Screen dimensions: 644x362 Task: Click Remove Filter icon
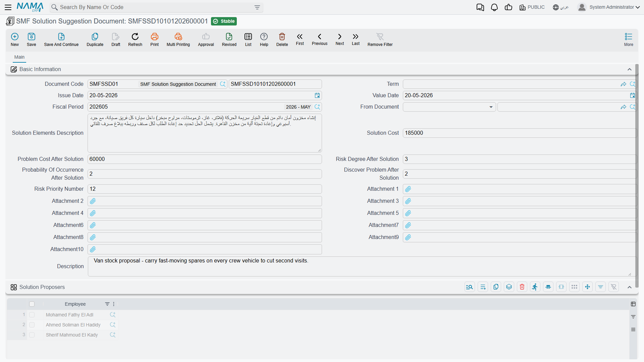pos(380,40)
